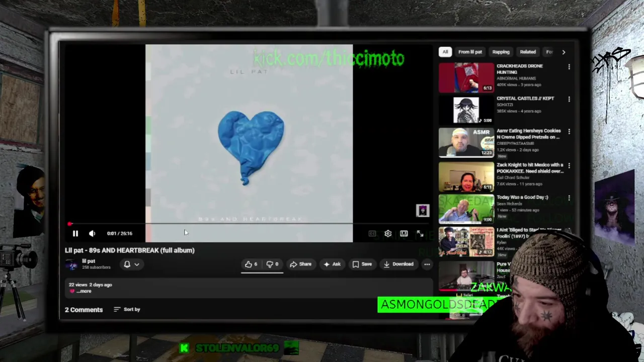Image resolution: width=644 pixels, height=362 pixels.
Task: Open the Zack Knight video thumbnail
Action: pyautogui.click(x=466, y=176)
